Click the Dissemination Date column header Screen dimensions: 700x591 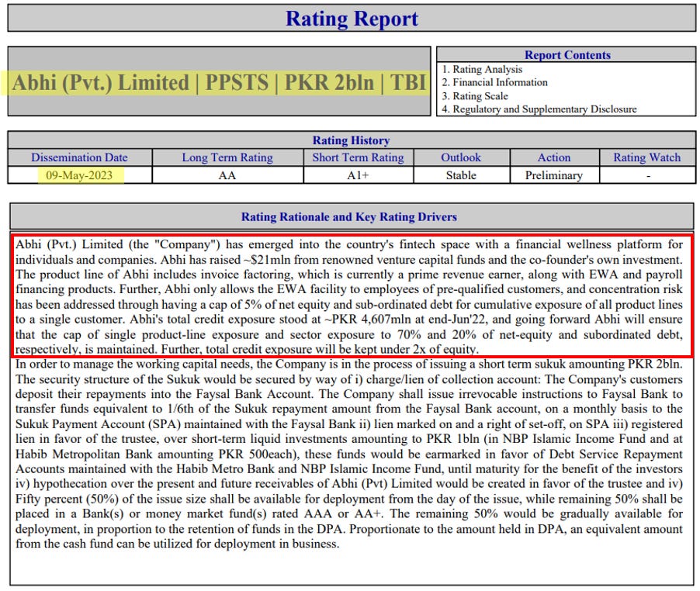pos(79,157)
